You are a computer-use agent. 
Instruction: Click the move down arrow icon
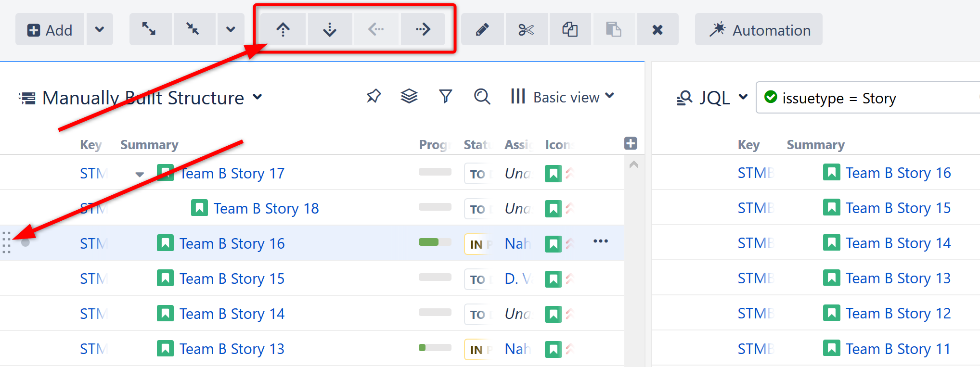(x=330, y=30)
